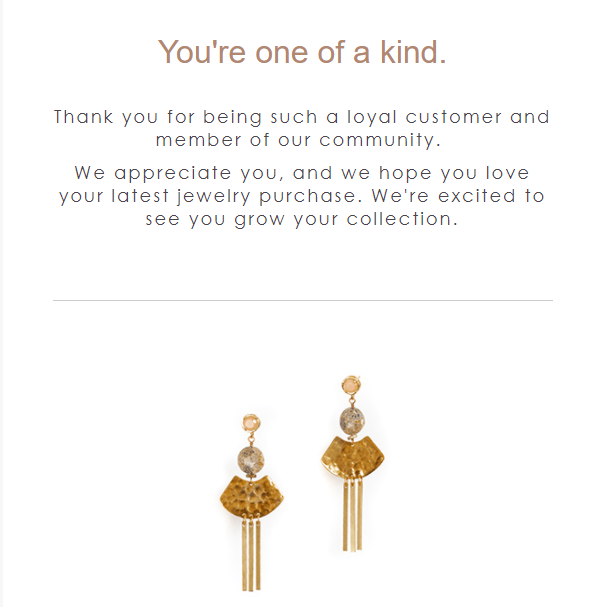
Task: Click the speckled stone bead on right earring
Action: pos(352,419)
